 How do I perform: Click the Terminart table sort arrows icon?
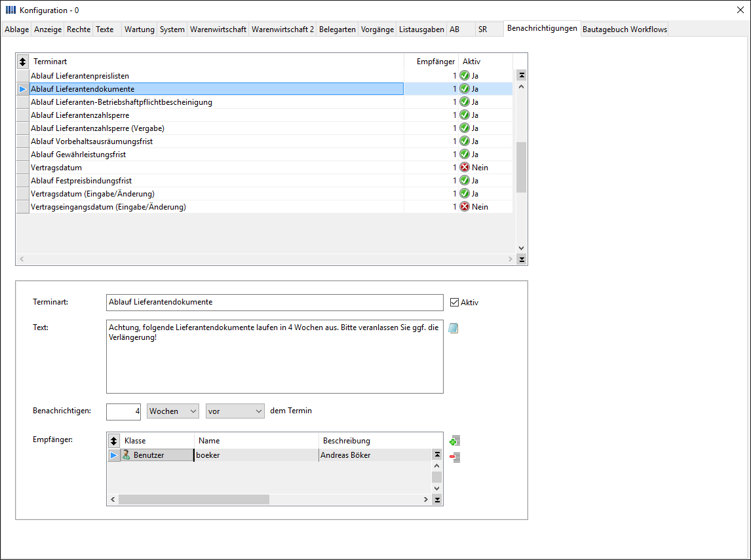click(22, 62)
